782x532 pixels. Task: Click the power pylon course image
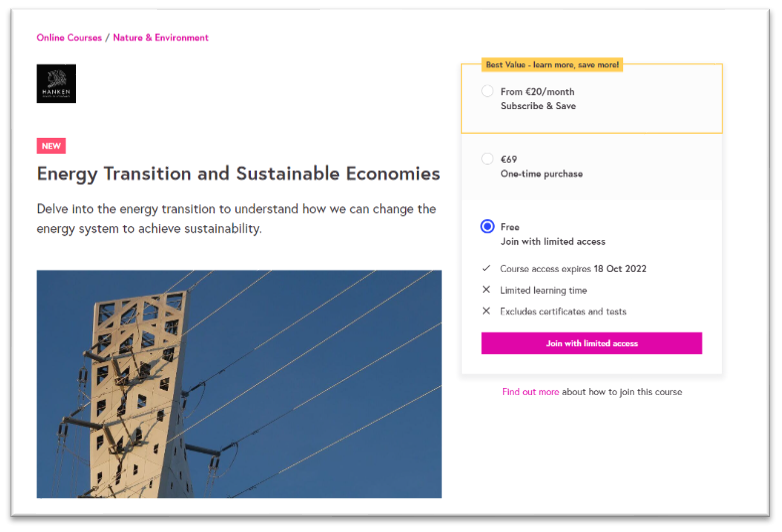(239, 383)
